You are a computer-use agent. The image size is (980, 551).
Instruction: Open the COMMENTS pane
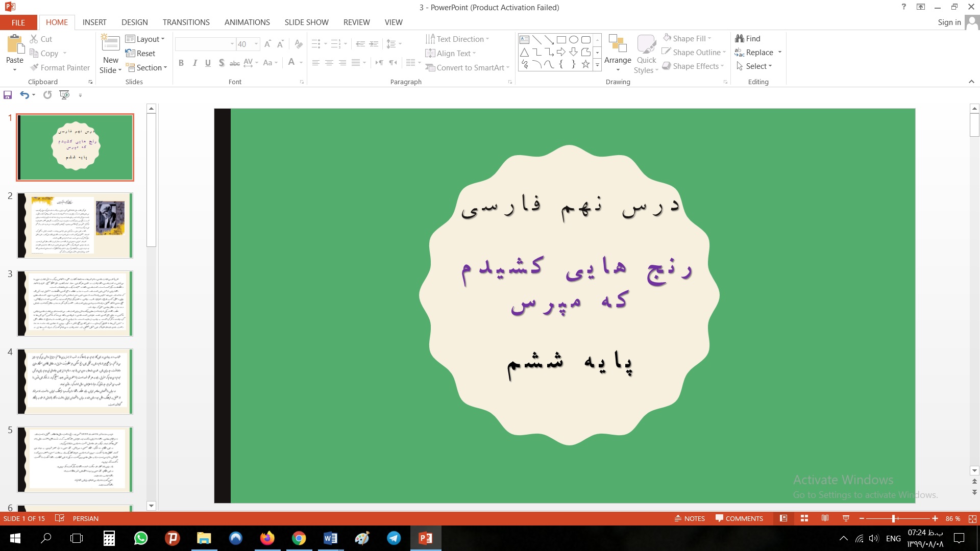tap(739, 518)
